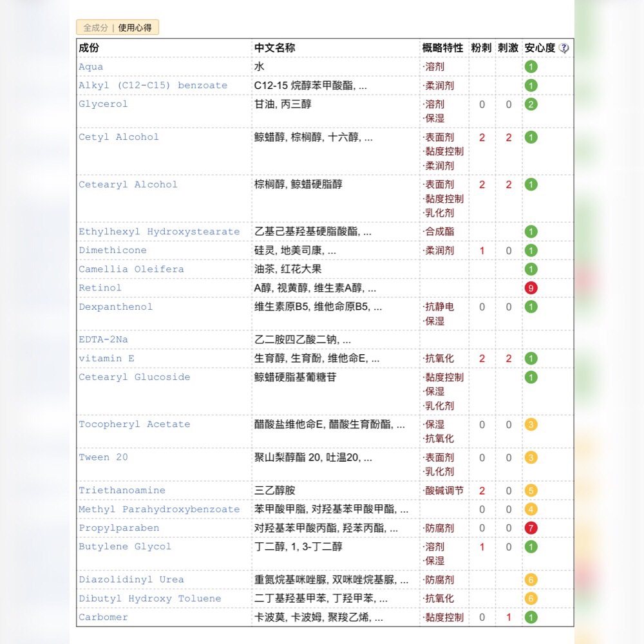This screenshot has height=644, width=644.
Task: Open the Methyl Parahydroxybenzoate link
Action: pos(159,509)
